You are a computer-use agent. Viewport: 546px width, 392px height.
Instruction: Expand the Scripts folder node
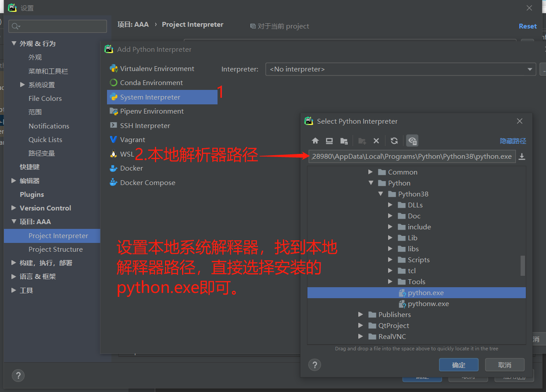390,260
